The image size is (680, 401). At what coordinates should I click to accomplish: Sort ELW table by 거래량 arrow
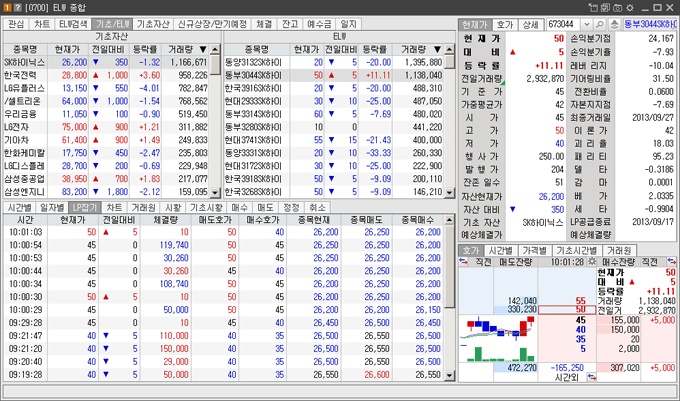(437, 49)
